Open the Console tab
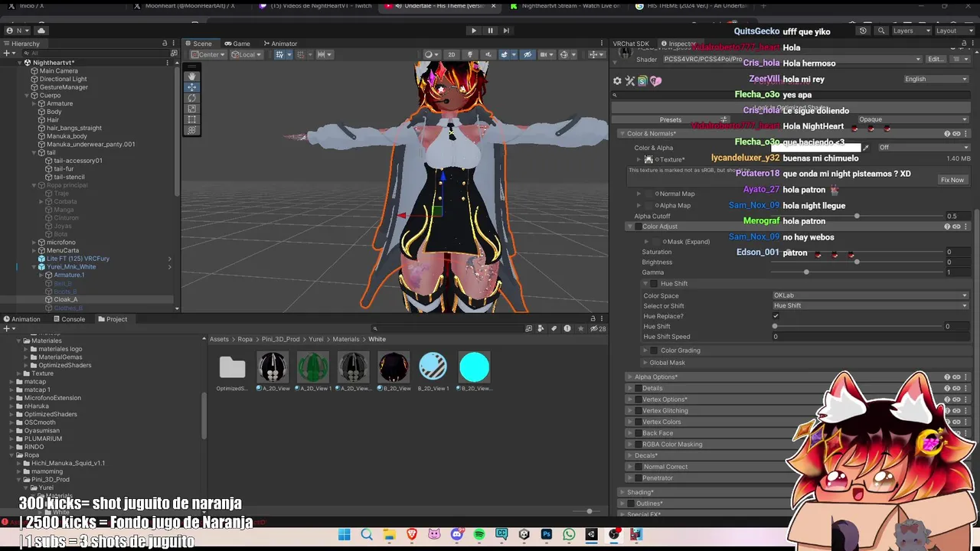 click(x=70, y=319)
